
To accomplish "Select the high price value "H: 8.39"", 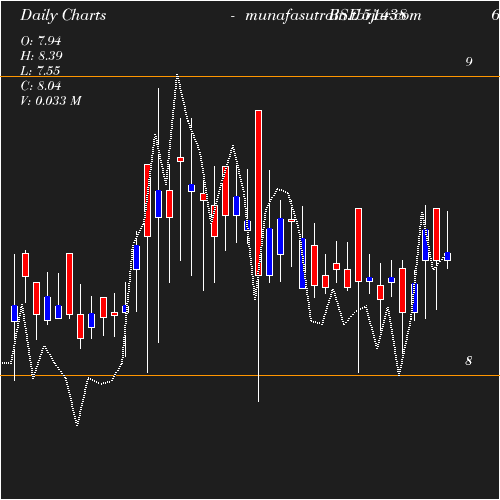I will (x=41, y=56).
